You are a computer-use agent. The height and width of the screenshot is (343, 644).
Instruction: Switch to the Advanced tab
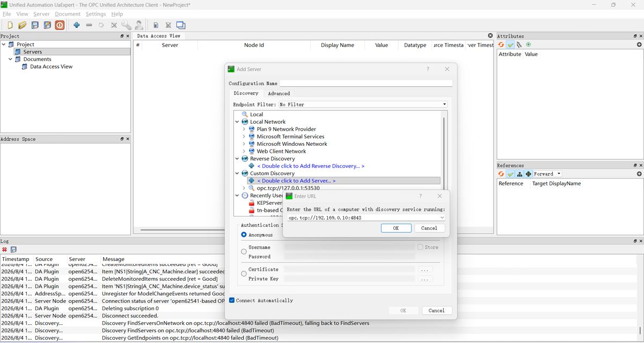click(279, 93)
